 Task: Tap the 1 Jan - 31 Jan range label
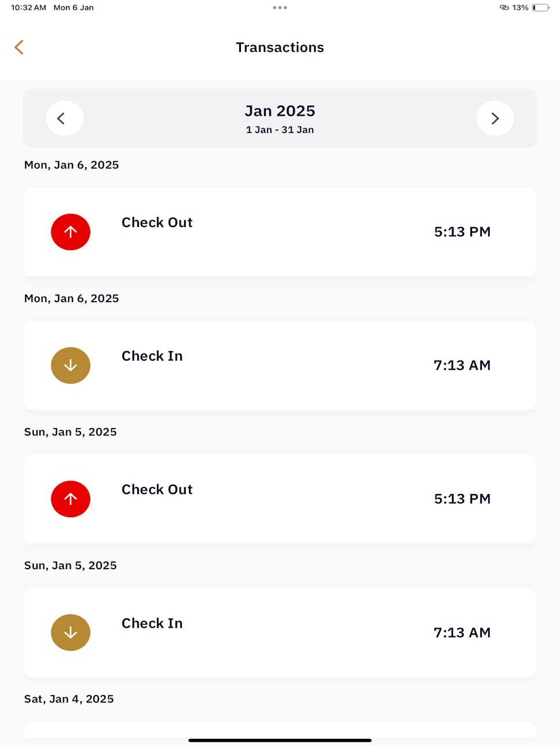280,130
